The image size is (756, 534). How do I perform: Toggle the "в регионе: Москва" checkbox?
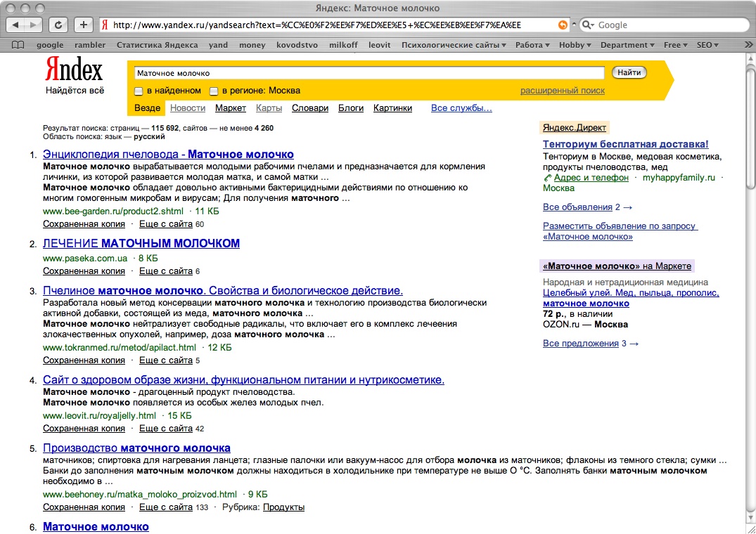(214, 91)
